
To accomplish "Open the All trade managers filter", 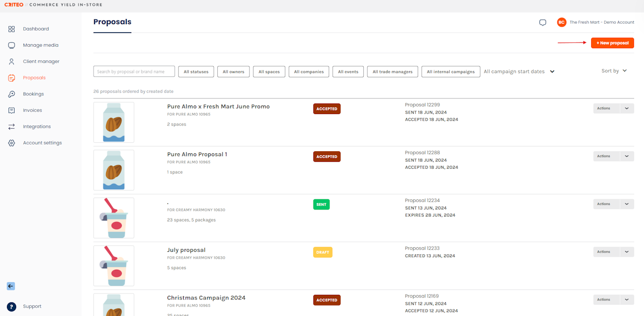I will tap(392, 71).
